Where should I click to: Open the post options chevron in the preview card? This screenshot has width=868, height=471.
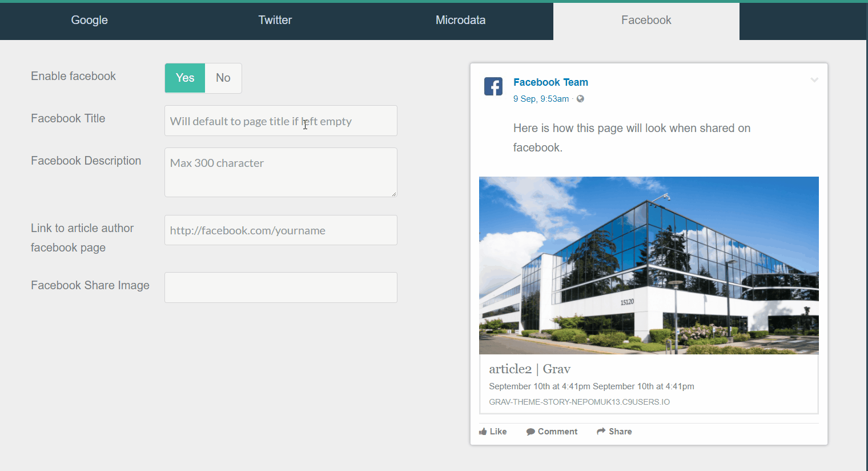[814, 80]
